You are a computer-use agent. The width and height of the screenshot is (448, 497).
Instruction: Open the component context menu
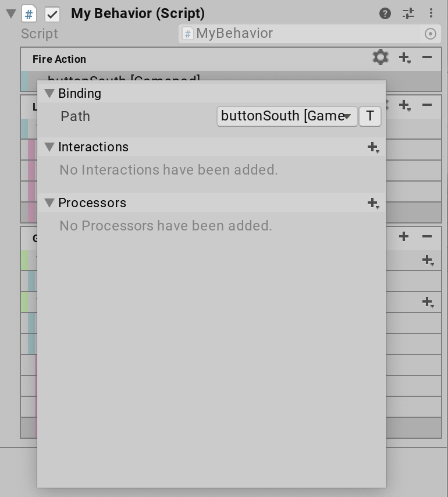431,13
